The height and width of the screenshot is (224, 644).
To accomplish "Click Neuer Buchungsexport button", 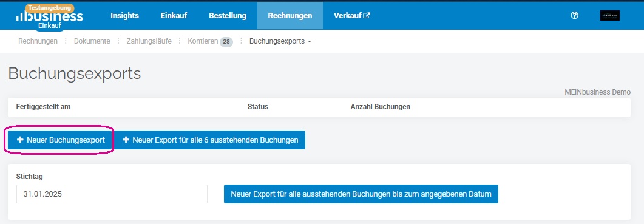I will (60, 140).
